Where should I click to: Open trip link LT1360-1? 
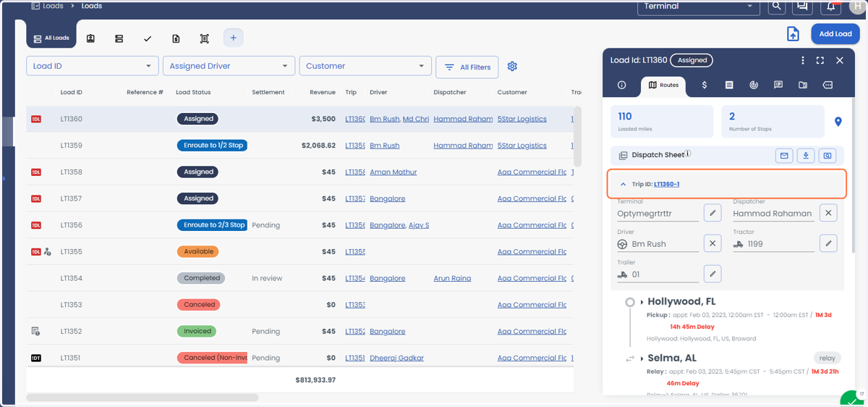coord(666,184)
